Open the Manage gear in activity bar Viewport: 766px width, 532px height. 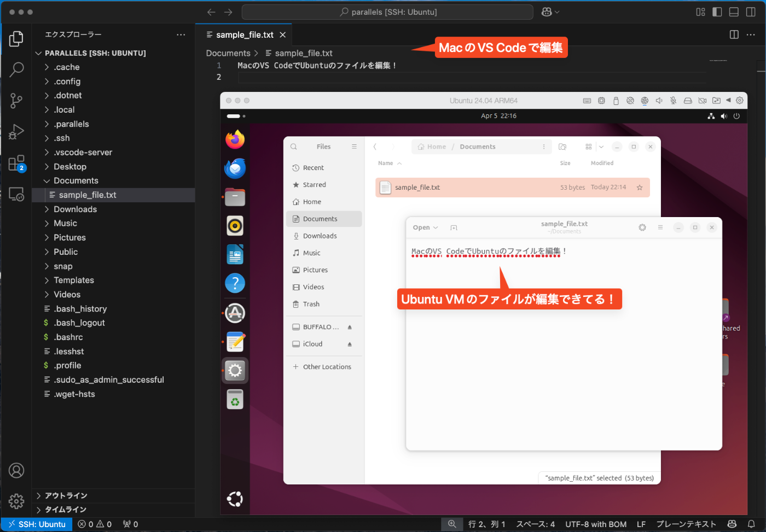16,501
